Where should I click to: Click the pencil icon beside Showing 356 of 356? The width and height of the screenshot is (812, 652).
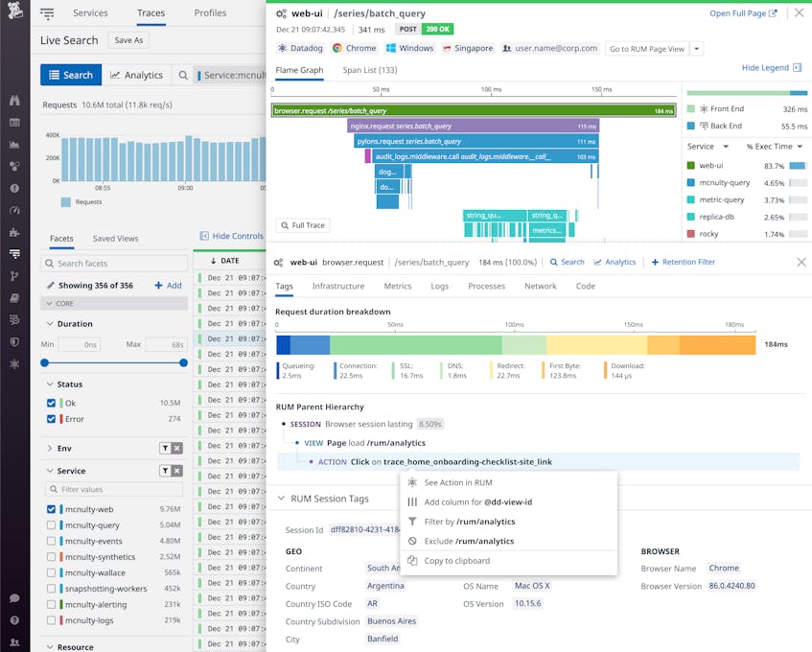(x=50, y=286)
